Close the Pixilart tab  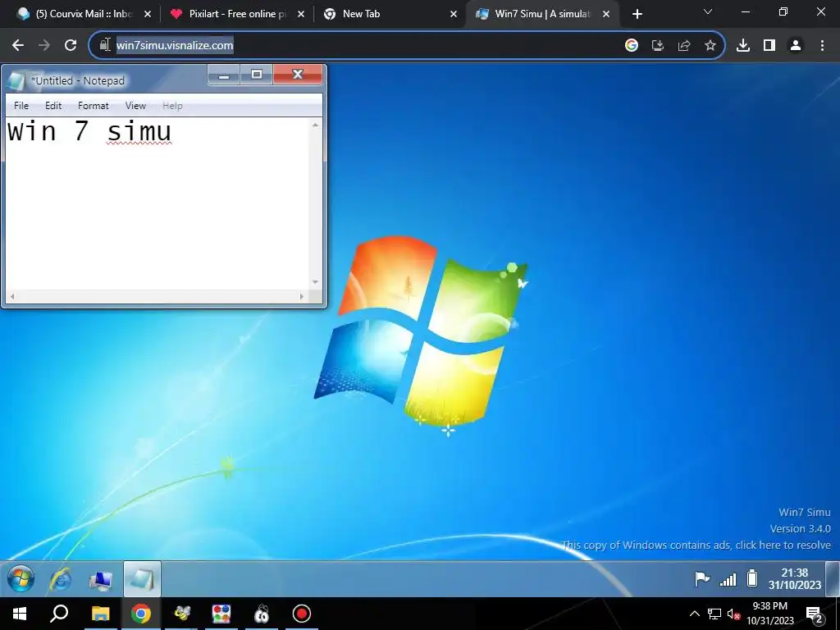tap(301, 15)
